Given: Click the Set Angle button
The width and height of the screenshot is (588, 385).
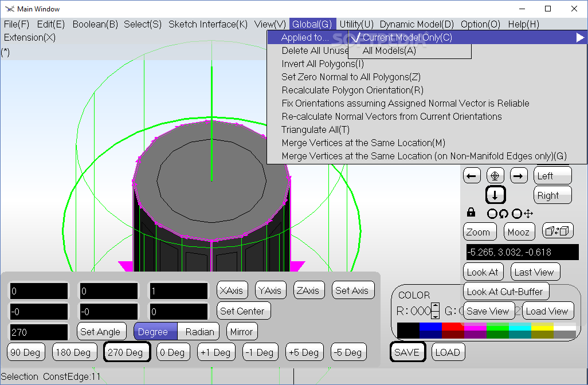Looking at the screenshot, I should coord(100,331).
